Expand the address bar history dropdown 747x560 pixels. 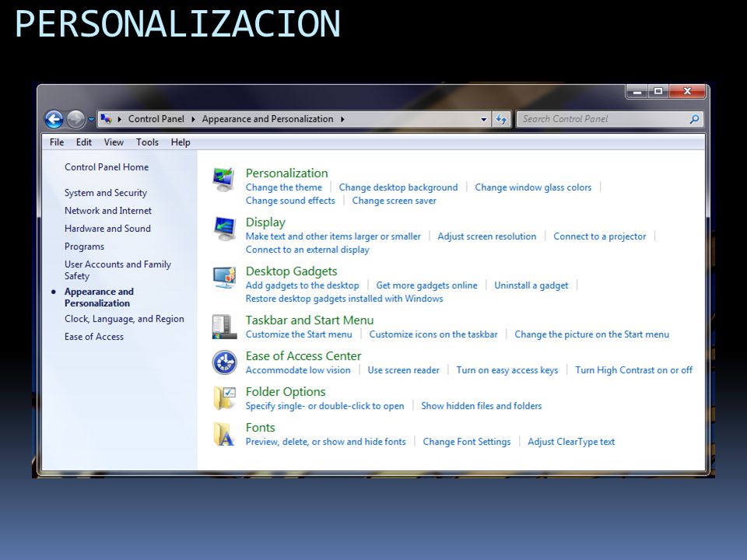point(483,119)
